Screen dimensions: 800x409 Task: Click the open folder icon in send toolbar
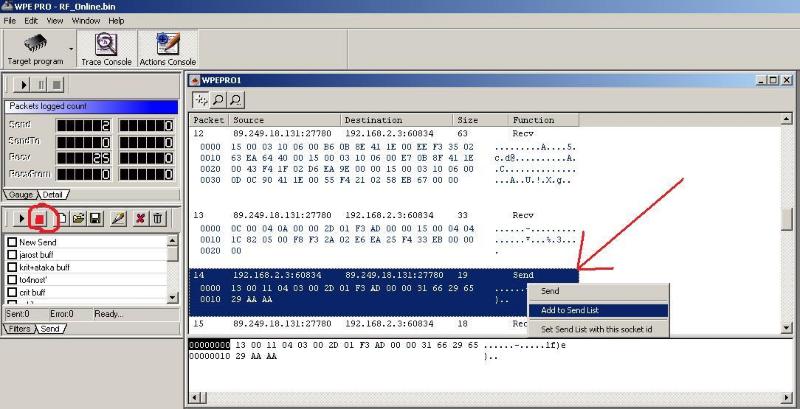point(78,218)
